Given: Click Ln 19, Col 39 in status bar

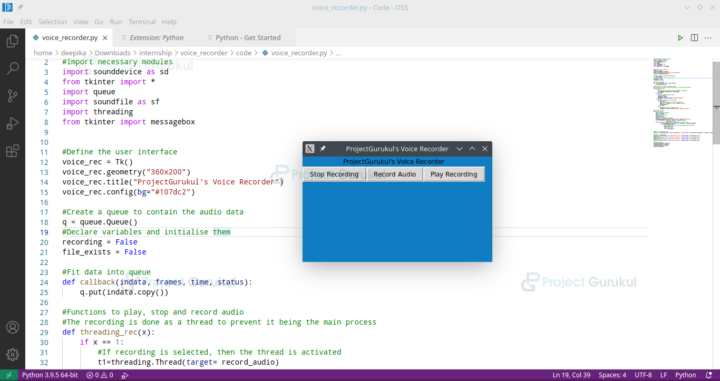Looking at the screenshot, I should (571, 375).
